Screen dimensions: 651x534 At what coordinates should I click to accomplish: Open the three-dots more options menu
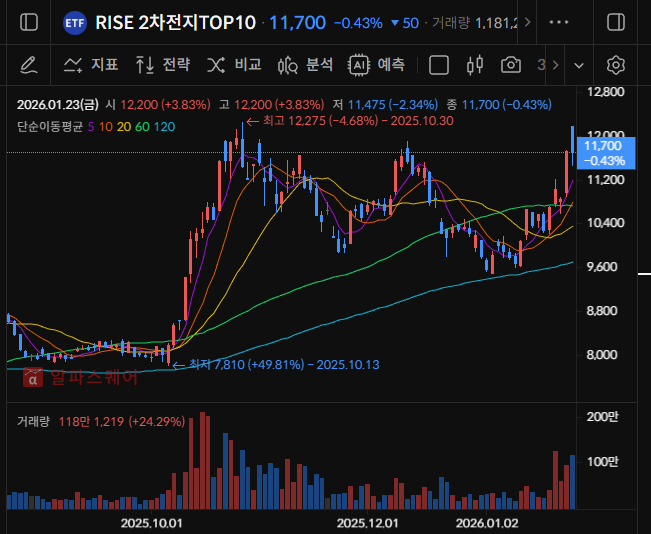559,22
